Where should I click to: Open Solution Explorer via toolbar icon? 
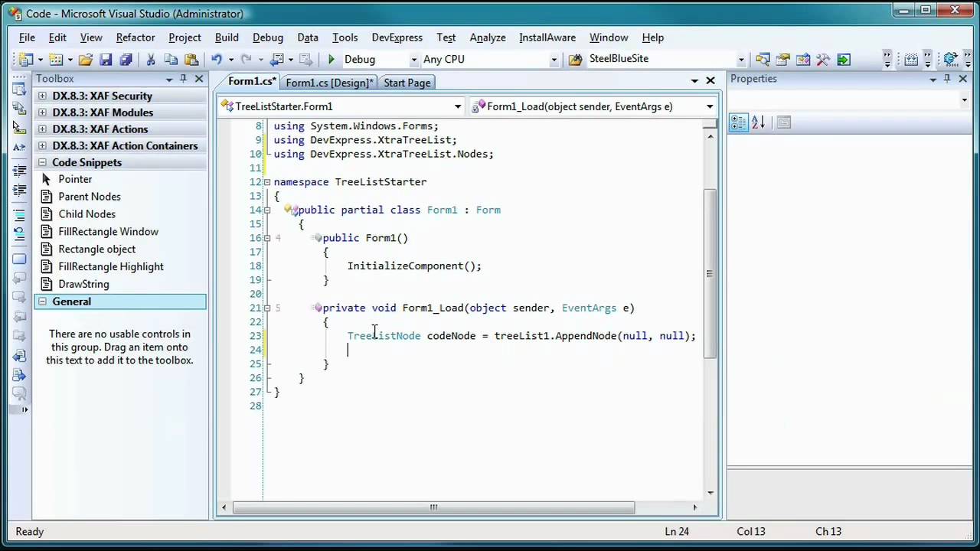pyautogui.click(x=763, y=60)
